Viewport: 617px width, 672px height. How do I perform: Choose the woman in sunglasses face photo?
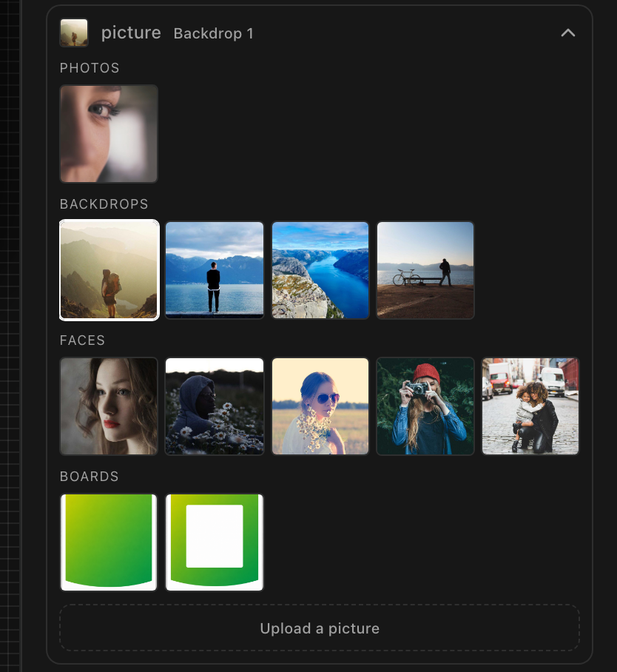(x=320, y=406)
